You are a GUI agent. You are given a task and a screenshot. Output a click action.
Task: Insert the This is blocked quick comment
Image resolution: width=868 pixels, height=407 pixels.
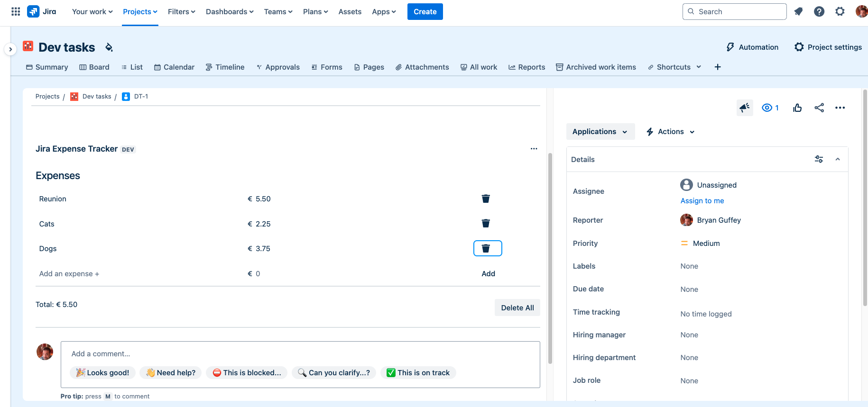tap(247, 372)
